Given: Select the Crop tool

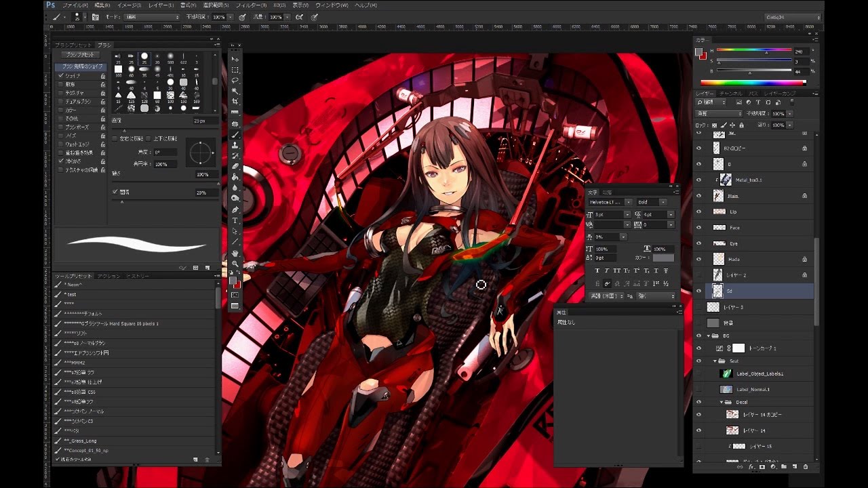Looking at the screenshot, I should pos(235,102).
